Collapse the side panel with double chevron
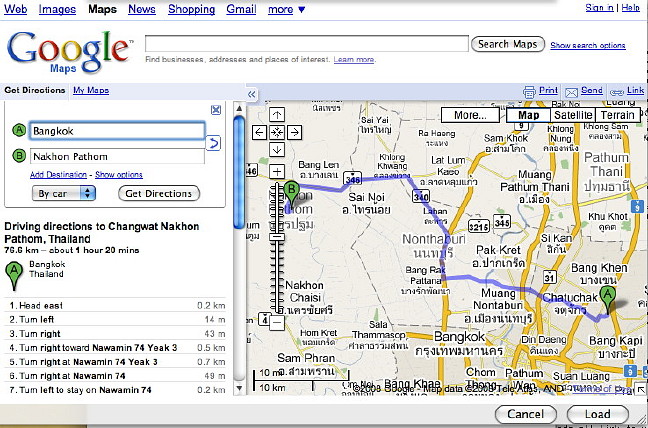This screenshot has height=428, width=648. click(x=252, y=95)
